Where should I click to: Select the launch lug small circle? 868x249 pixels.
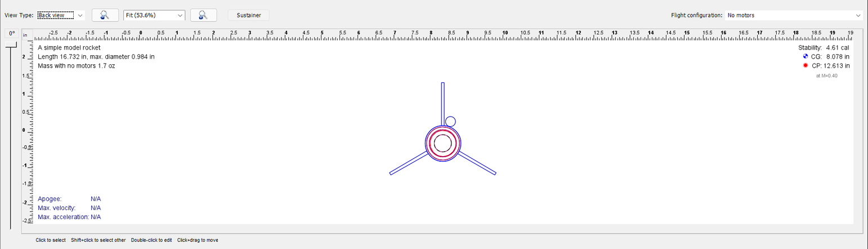(x=450, y=121)
